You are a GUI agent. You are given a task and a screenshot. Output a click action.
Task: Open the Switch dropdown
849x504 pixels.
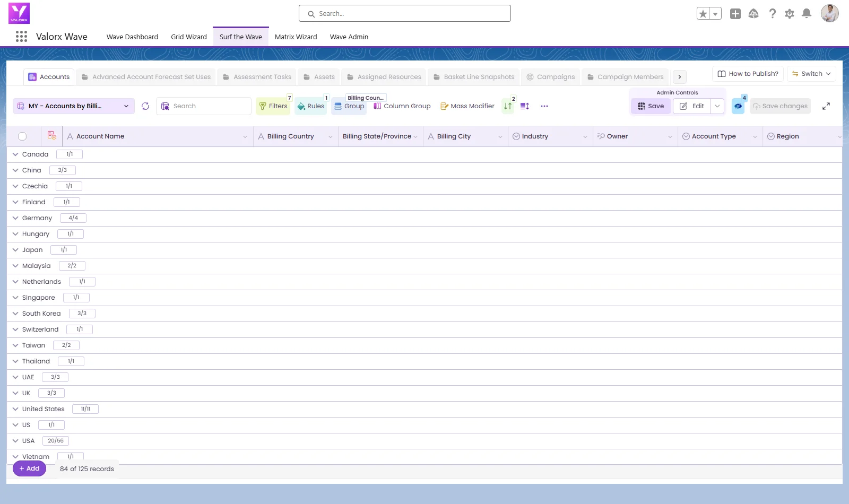pos(812,74)
